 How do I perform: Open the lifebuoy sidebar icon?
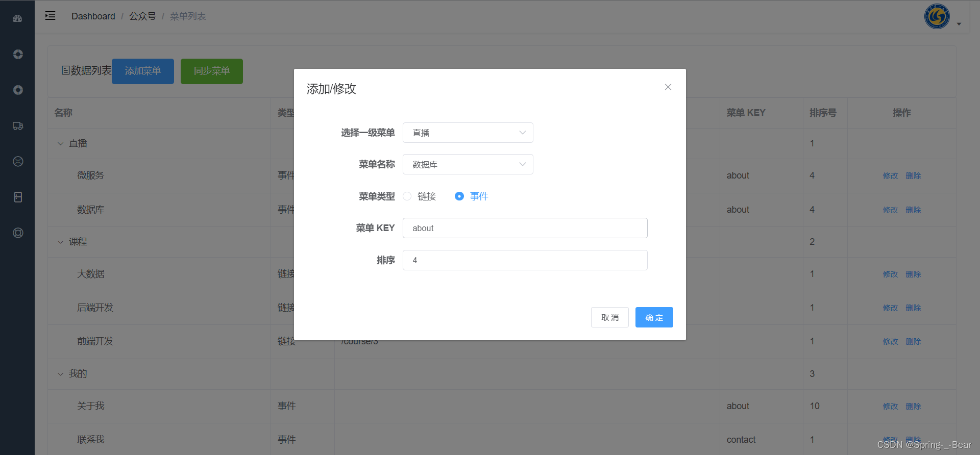pyautogui.click(x=18, y=233)
